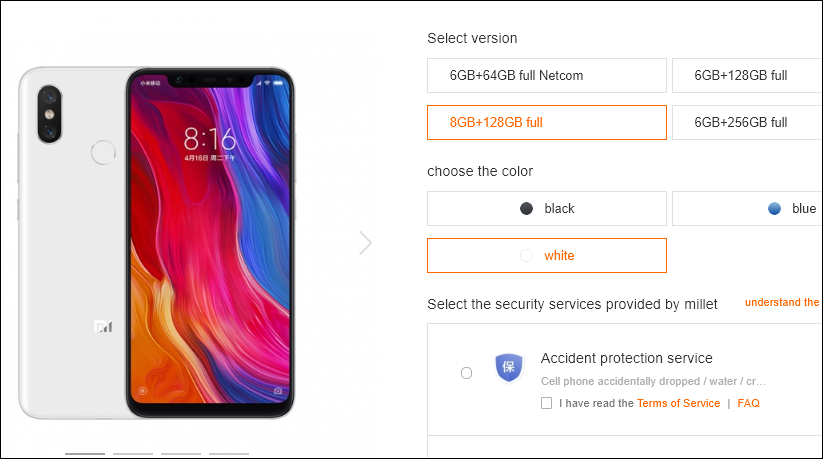Check the Terms of Service agreement checkbox
The image size is (823, 459).
click(x=546, y=403)
